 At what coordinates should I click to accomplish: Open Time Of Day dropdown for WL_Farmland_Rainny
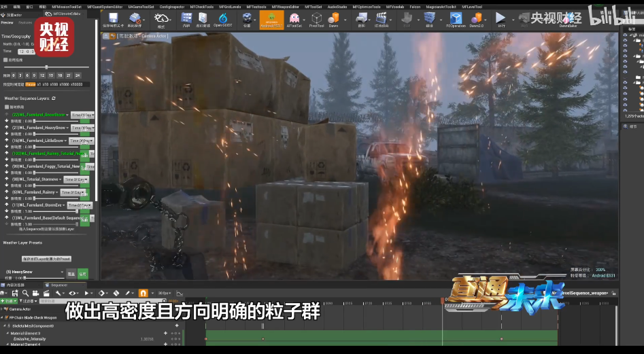[x=71, y=192]
